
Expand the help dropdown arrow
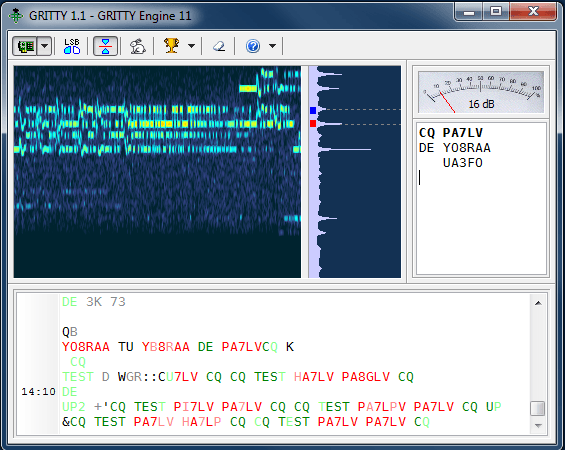[x=272, y=46]
